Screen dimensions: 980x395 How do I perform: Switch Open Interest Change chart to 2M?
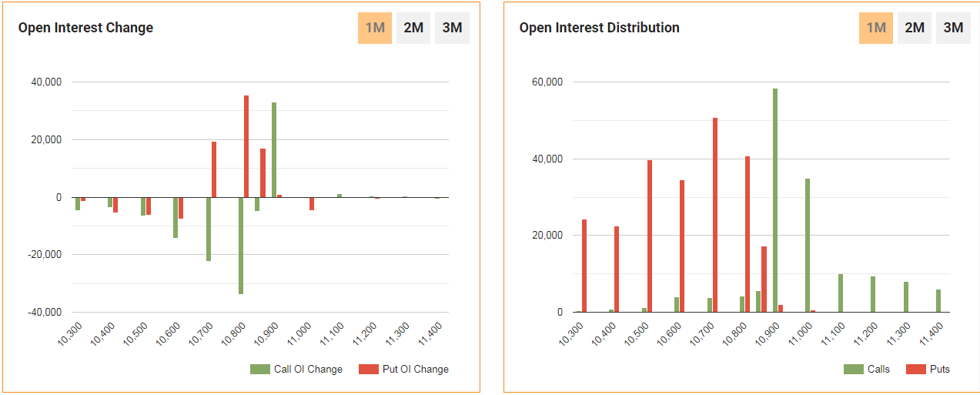tap(413, 28)
